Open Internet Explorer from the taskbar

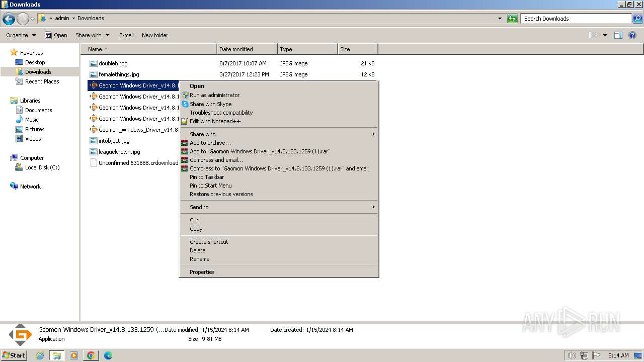tap(40, 355)
